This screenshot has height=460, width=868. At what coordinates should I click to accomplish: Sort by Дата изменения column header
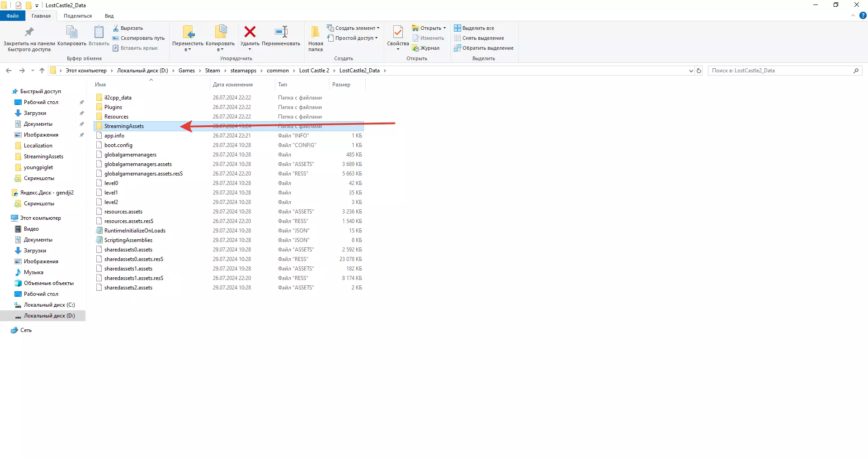(x=233, y=85)
